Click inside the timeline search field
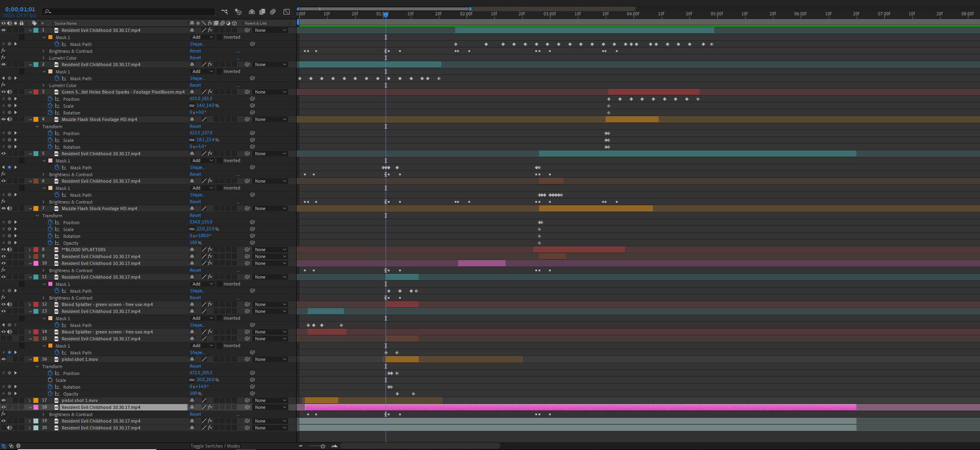Image resolution: width=980 pixels, height=450 pixels. click(121, 12)
